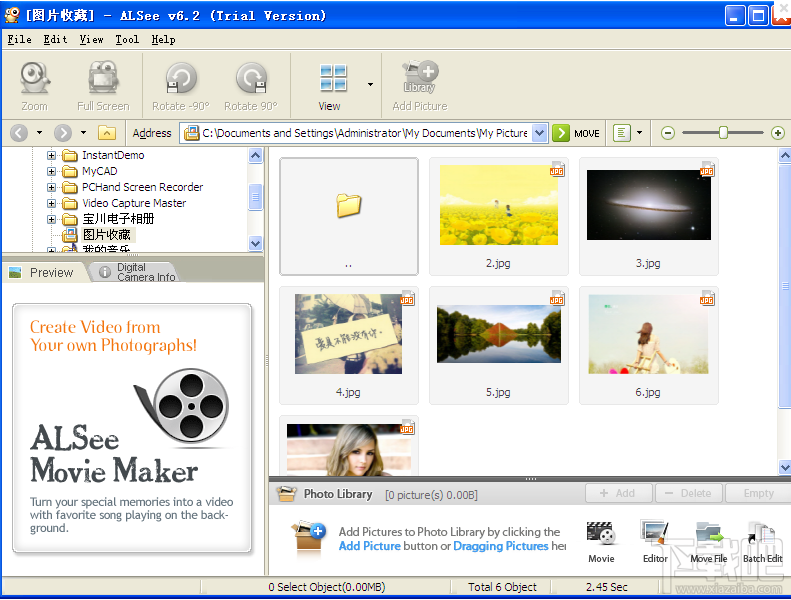Select the parent folder thumbnail
791x600 pixels.
point(349,216)
